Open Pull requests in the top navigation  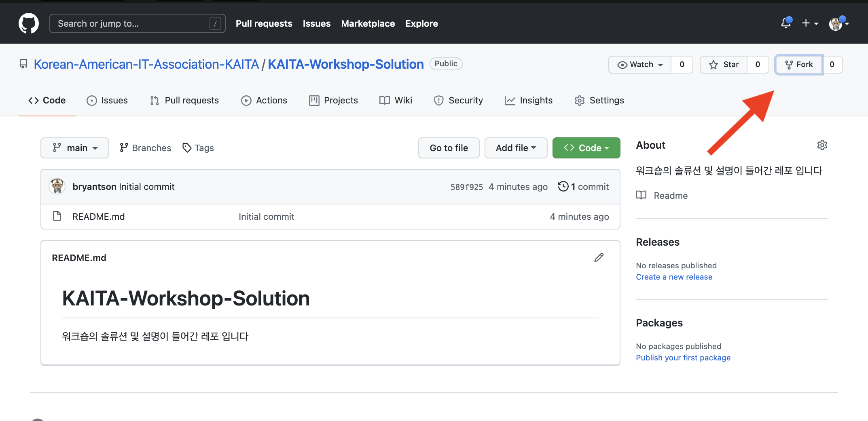tap(264, 23)
